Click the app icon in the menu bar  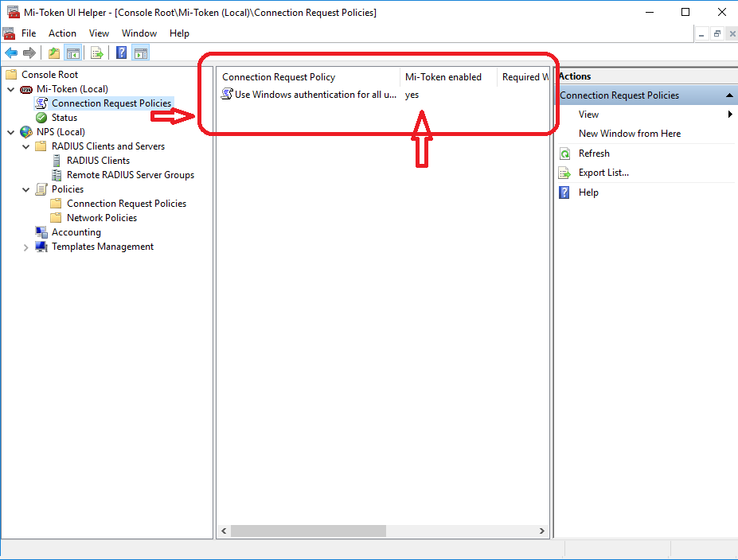[x=9, y=33]
